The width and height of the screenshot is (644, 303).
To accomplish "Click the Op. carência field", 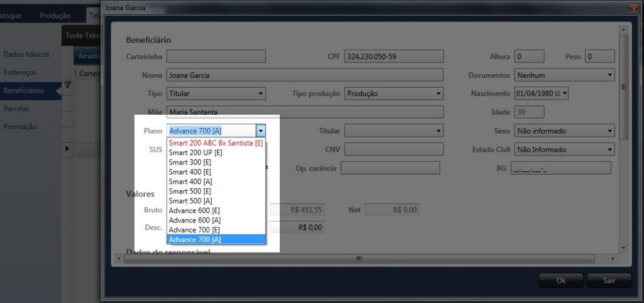I will click(x=390, y=168).
